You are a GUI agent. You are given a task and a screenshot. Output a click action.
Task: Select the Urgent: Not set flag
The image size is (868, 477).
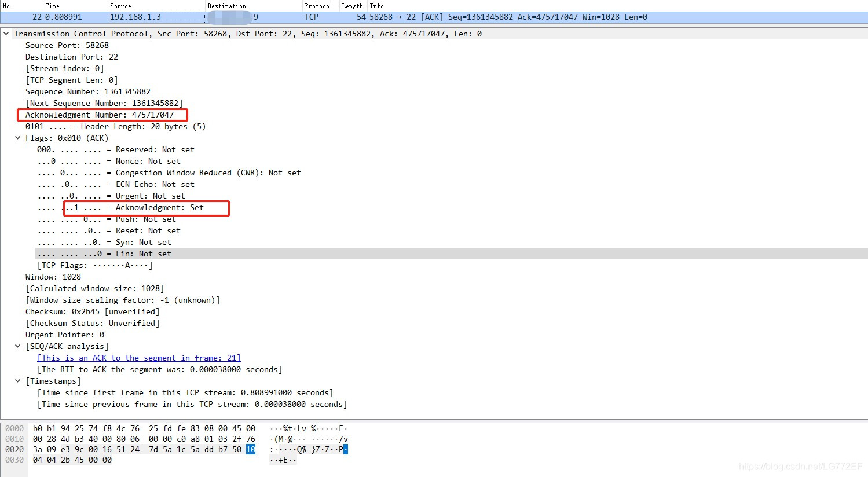[x=111, y=196]
